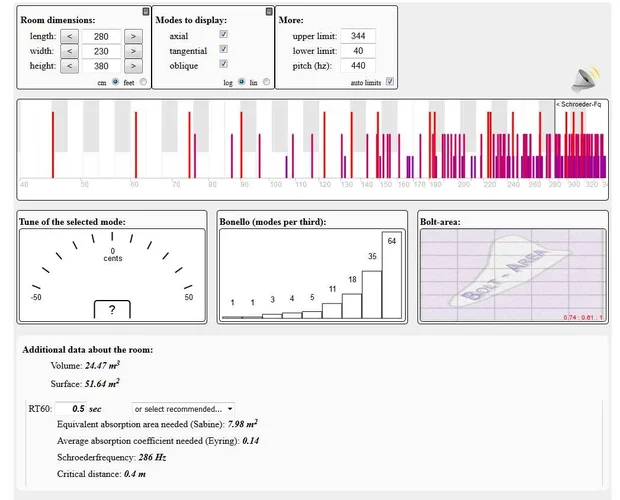
Task: Edit the lower limit field
Action: point(358,51)
